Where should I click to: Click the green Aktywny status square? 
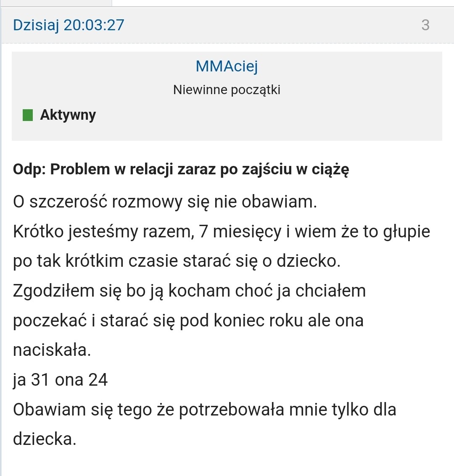tap(28, 115)
